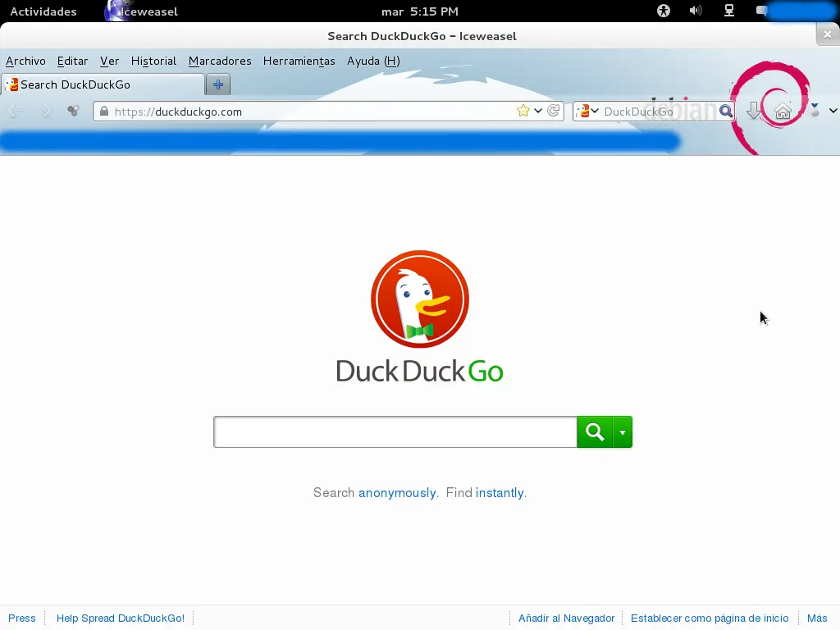This screenshot has width=840, height=630.
Task: Click the DuckDuckGo duck logo
Action: coord(420,299)
